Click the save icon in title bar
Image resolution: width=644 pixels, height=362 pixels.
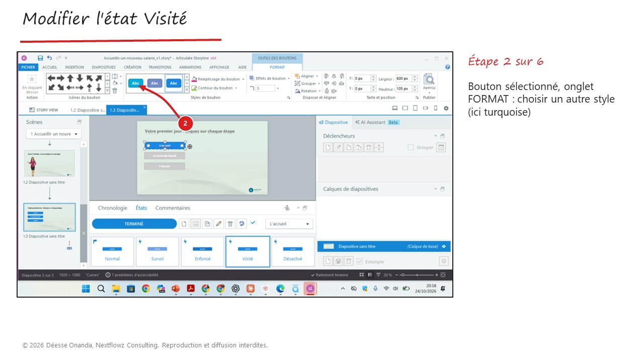click(40, 58)
